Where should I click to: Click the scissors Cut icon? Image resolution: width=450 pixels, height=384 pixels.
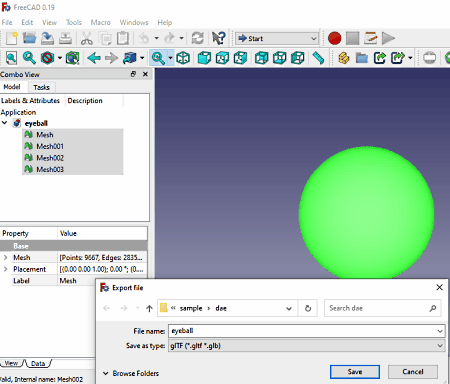pyautogui.click(x=87, y=38)
